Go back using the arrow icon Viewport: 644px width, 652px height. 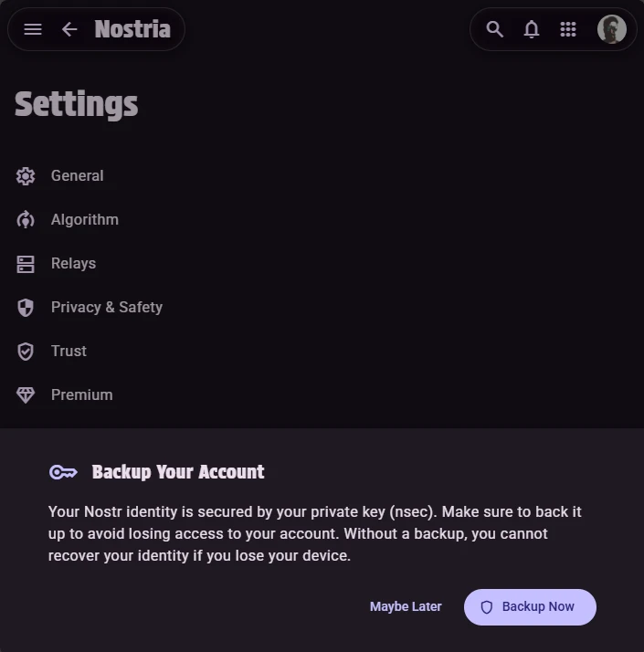69,29
